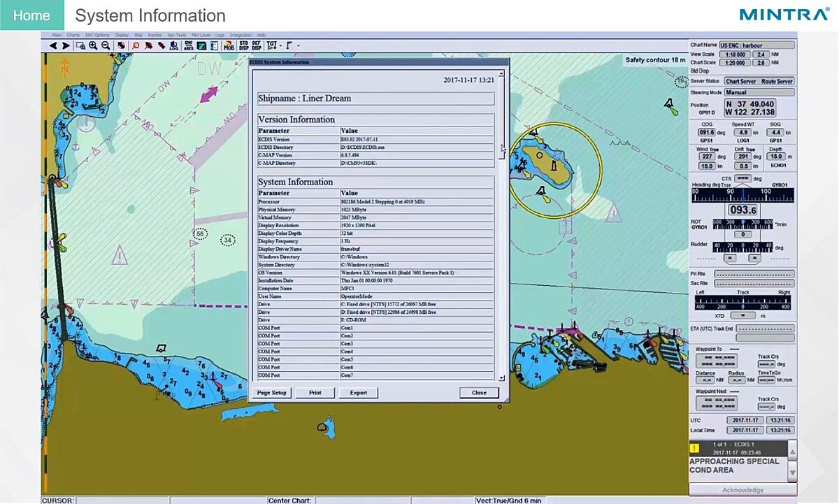The height and width of the screenshot is (504, 839).
Task: Click the heading 093.6 readout
Action: click(x=742, y=210)
